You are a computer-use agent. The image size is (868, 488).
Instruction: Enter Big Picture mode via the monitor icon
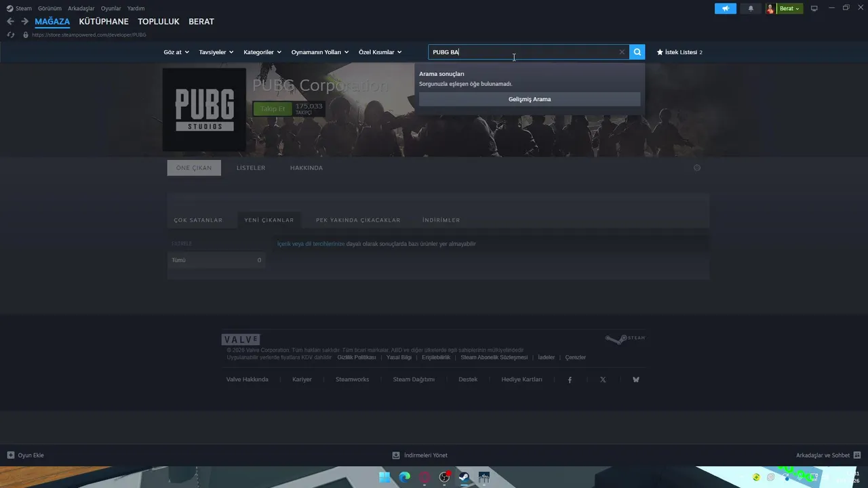pos(814,8)
